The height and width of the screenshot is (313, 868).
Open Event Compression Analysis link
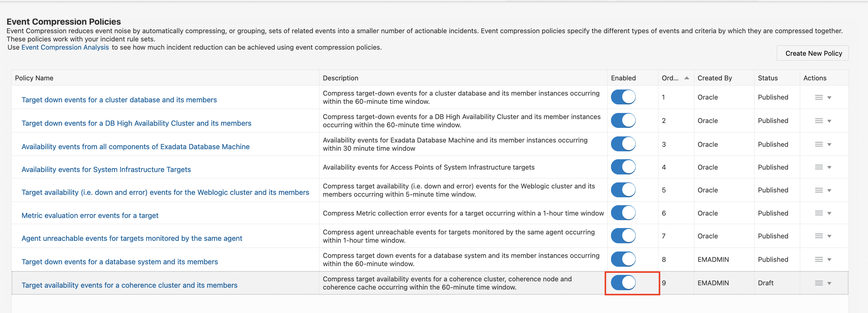(x=65, y=47)
